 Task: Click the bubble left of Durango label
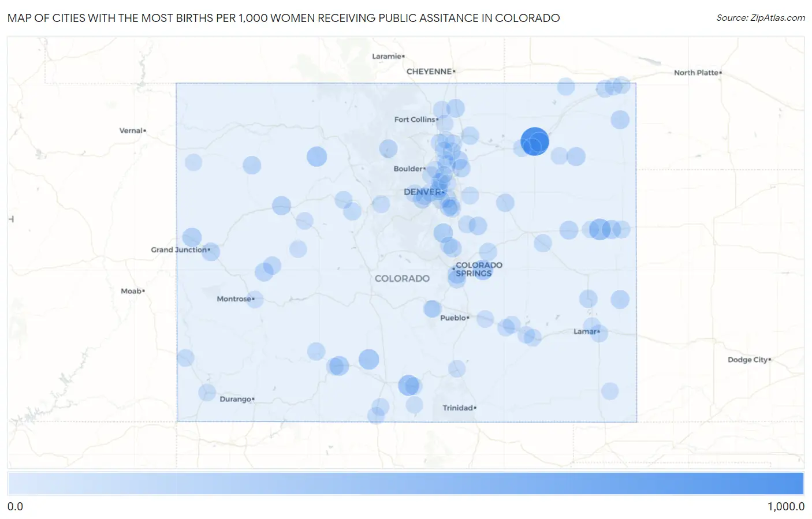[207, 393]
